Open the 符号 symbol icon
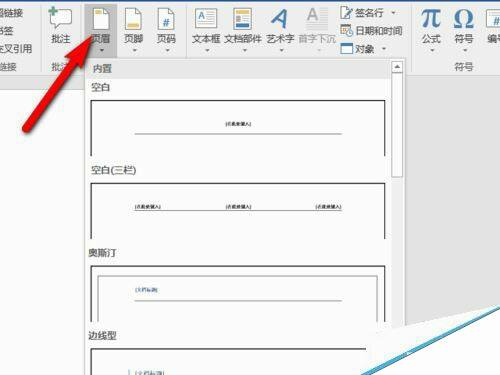This screenshot has width=500, height=375. [x=464, y=18]
